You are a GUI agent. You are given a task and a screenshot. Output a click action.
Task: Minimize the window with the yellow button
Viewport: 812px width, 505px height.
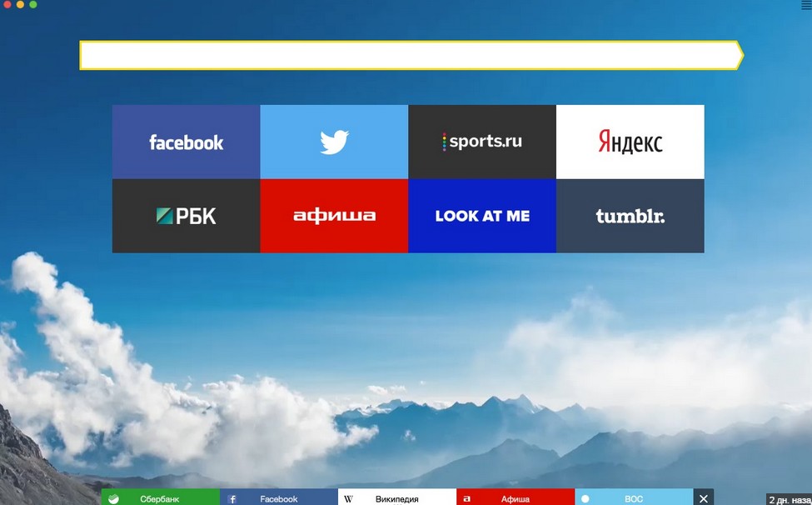pos(20,4)
